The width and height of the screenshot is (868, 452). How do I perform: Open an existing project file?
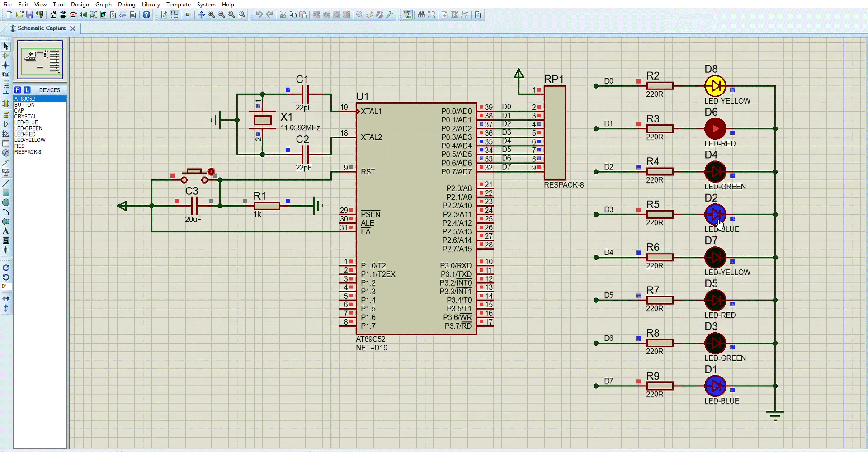tap(19, 15)
